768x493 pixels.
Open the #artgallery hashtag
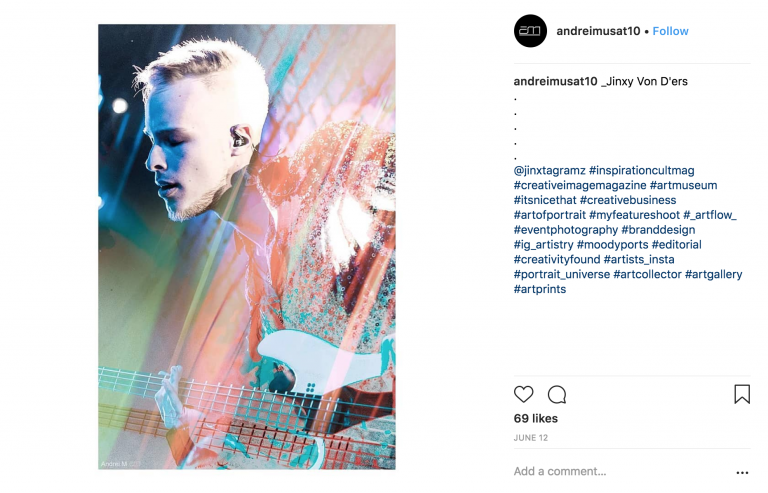[x=713, y=274]
